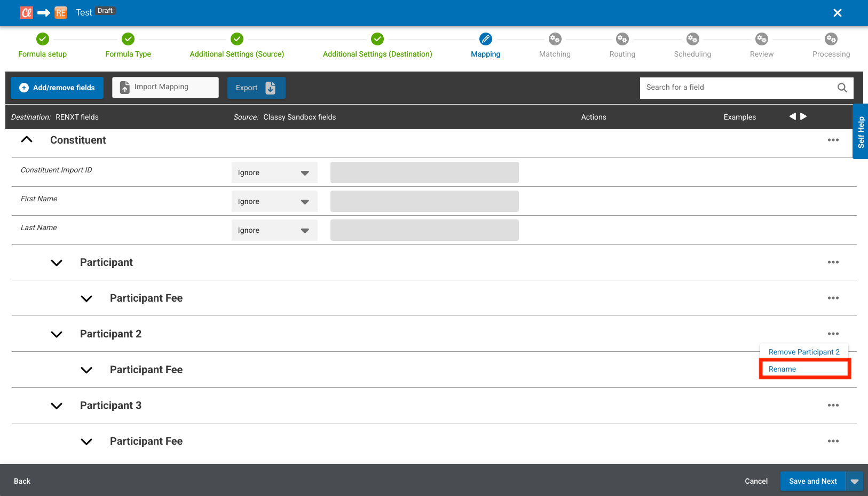Open the Participant 3 three-dot menu
This screenshot has width=868, height=496.
(833, 405)
